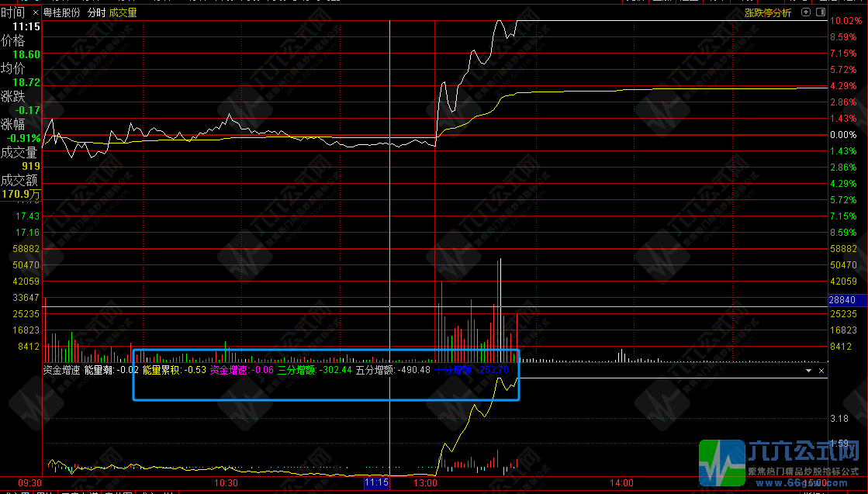
Task: Click the 11:15 time marker on axis
Action: 375,482
